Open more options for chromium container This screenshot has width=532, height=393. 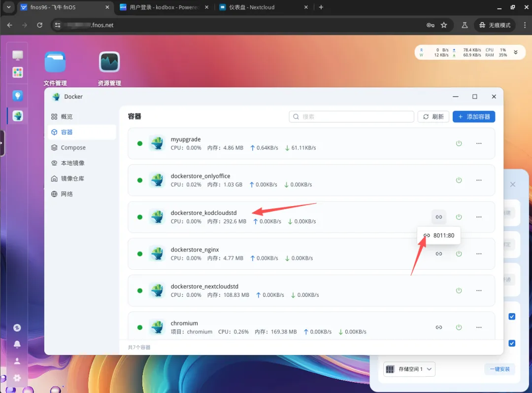tap(479, 327)
